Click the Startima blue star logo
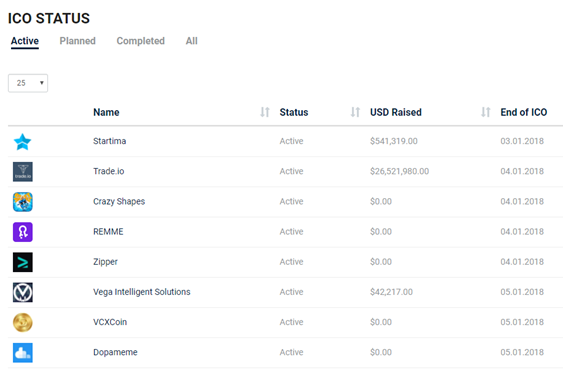Image resolution: width=563 pixels, height=370 pixels. pyautogui.click(x=23, y=142)
